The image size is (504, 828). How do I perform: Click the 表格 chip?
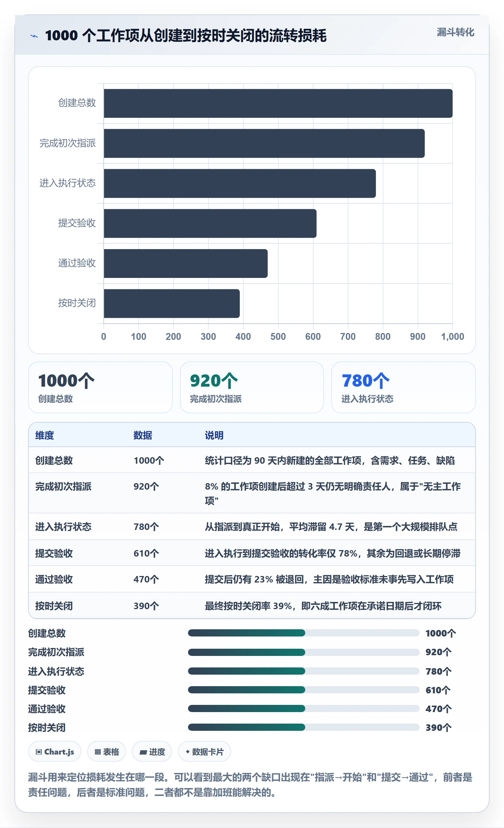coord(107,752)
